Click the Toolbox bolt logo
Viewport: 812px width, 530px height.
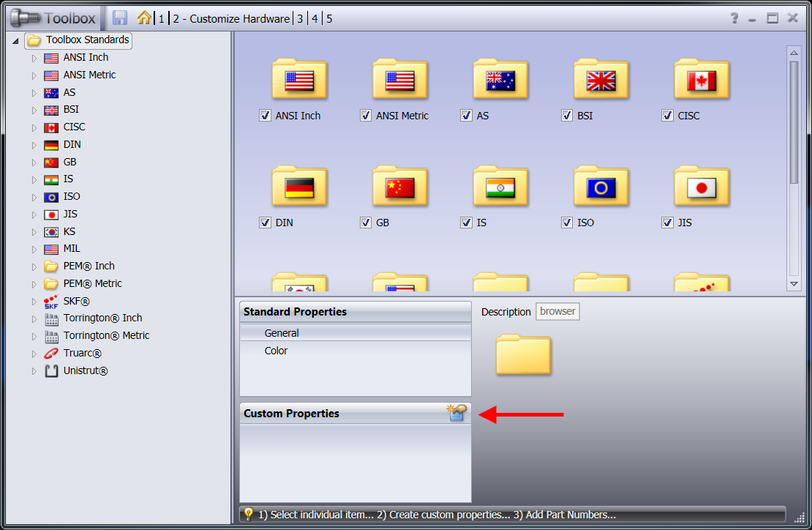pyautogui.click(x=26, y=18)
